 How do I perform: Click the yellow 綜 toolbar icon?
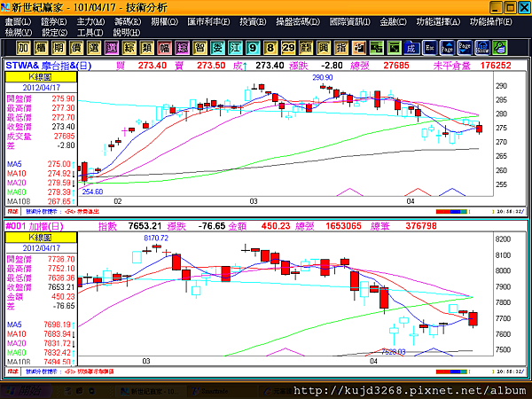(x=129, y=48)
